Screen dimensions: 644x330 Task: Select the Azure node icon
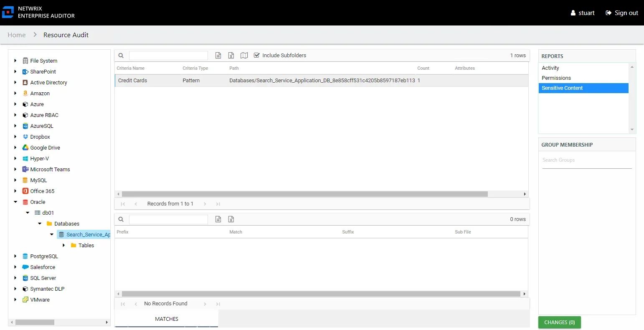click(x=25, y=104)
